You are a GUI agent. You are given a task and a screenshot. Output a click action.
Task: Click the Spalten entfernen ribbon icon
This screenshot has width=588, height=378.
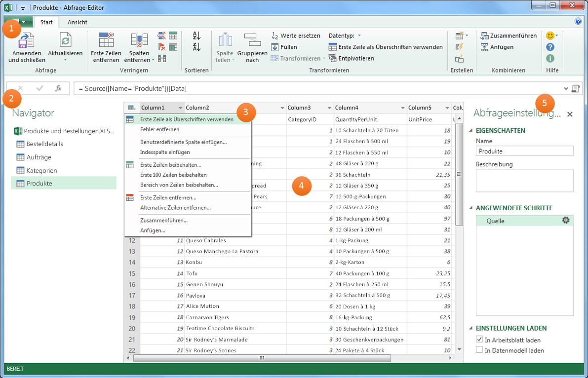[x=139, y=40]
